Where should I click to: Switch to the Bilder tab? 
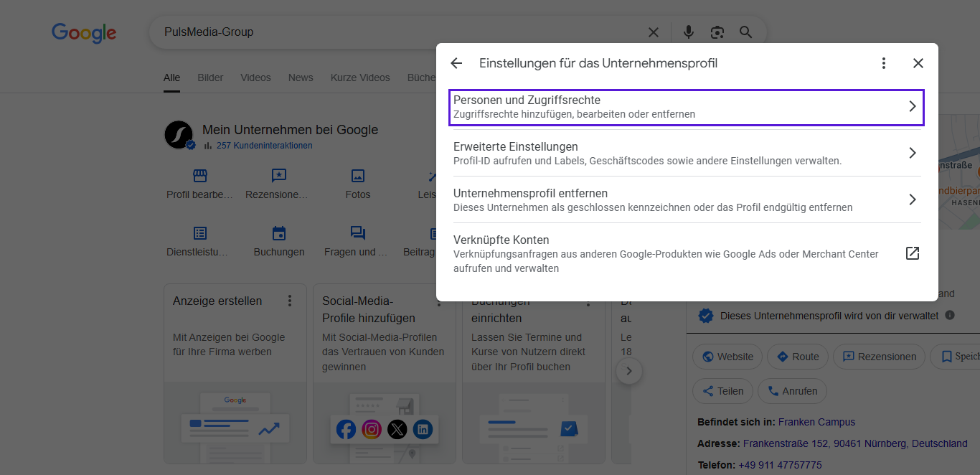tap(210, 77)
